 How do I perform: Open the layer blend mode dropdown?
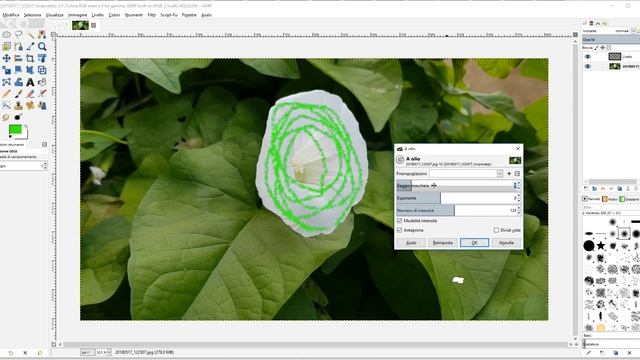tap(634, 31)
